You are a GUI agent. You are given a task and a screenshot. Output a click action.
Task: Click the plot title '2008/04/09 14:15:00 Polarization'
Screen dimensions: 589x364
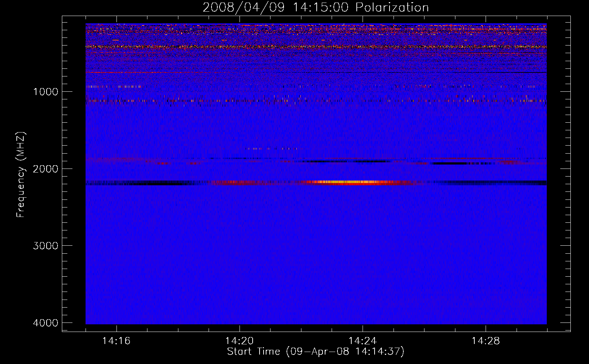click(316, 7)
